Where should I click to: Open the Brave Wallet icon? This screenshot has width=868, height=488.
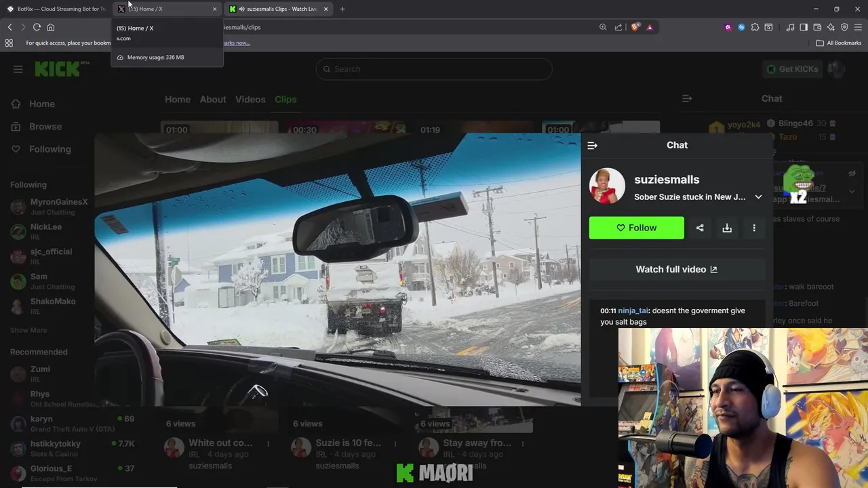tap(817, 27)
